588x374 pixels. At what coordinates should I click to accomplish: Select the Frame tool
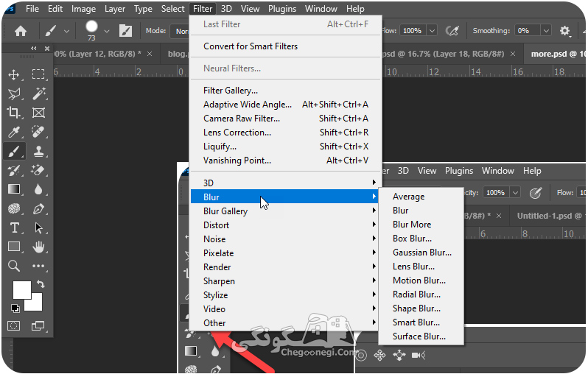click(38, 113)
